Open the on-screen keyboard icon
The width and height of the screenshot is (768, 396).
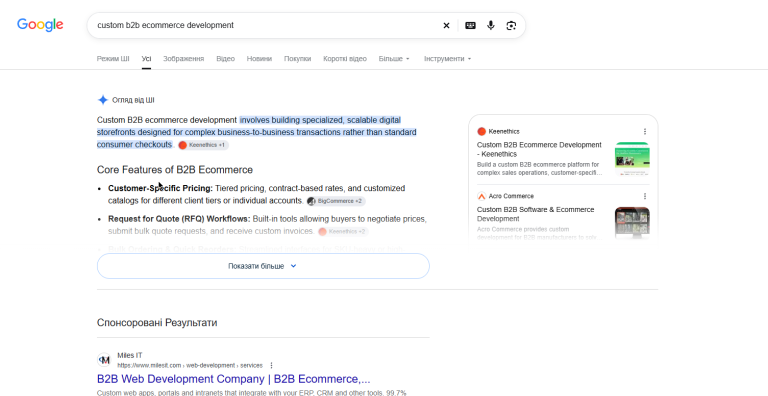470,25
